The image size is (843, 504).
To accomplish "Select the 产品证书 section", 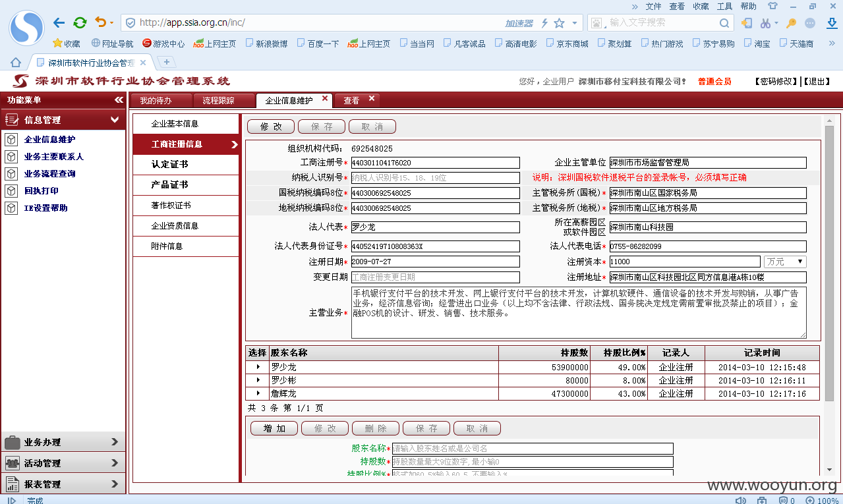I will tap(186, 185).
